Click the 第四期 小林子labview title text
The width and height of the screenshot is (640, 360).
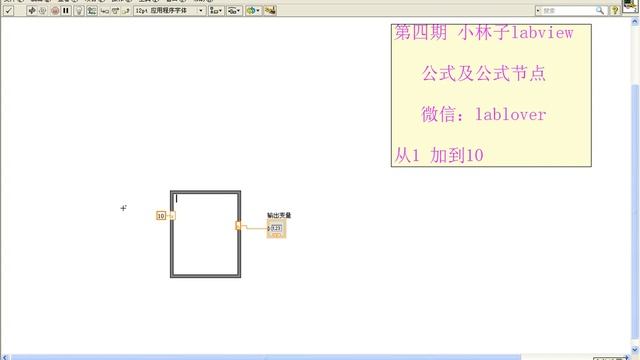point(484,33)
